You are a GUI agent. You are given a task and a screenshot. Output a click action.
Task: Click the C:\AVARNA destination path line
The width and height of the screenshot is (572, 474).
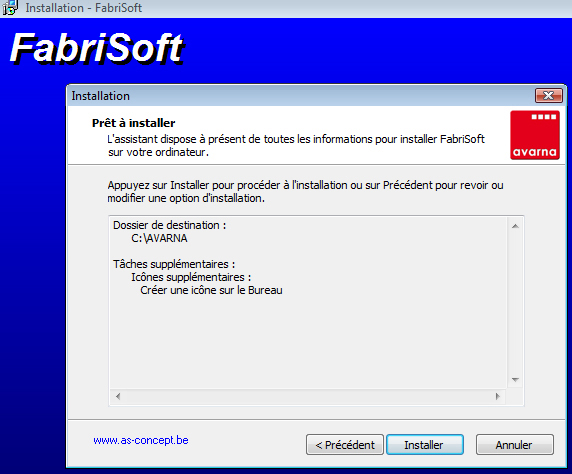(159, 238)
